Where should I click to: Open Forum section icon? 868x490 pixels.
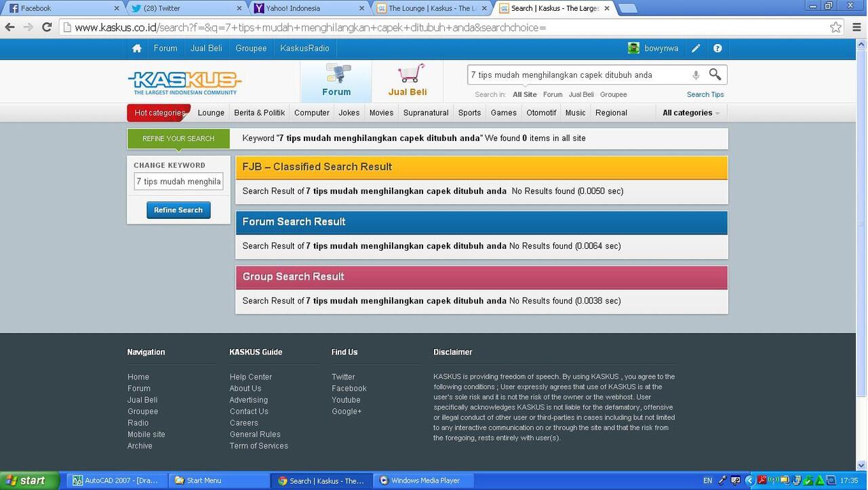tap(336, 81)
